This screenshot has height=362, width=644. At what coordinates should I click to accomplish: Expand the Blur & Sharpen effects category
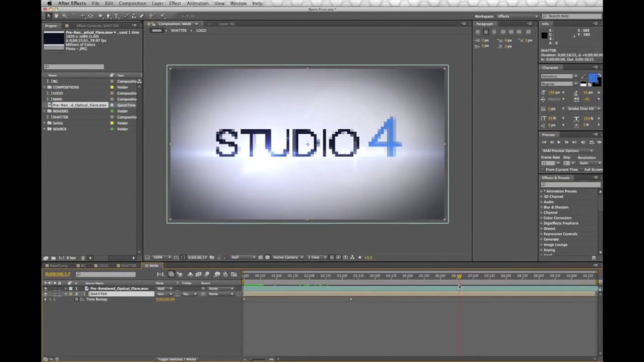pos(541,207)
